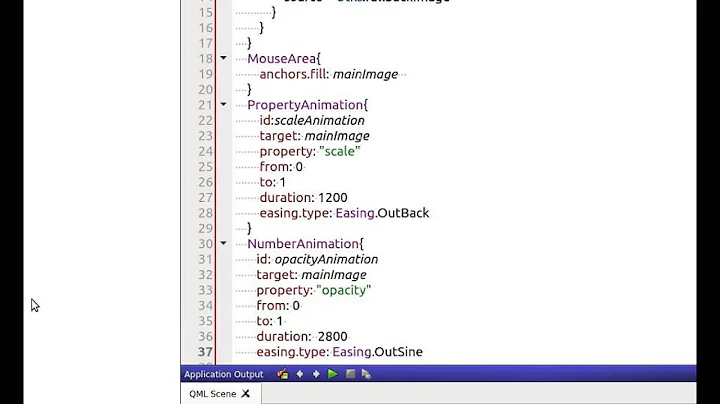This screenshot has width=720, height=404.
Task: Click 'MouseArea' type name on line 18
Action: tap(281, 59)
